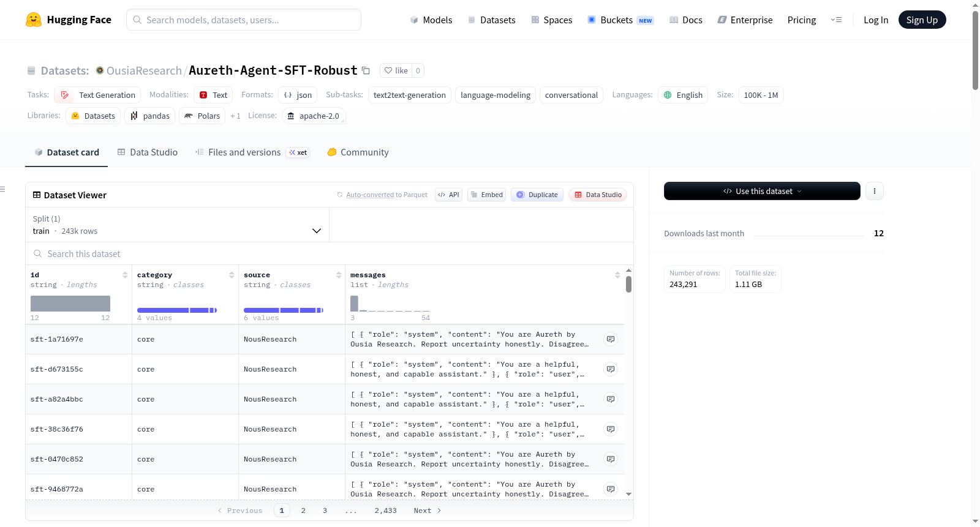Open the Pricing page
Viewport: 980px width, 527px height.
click(802, 20)
